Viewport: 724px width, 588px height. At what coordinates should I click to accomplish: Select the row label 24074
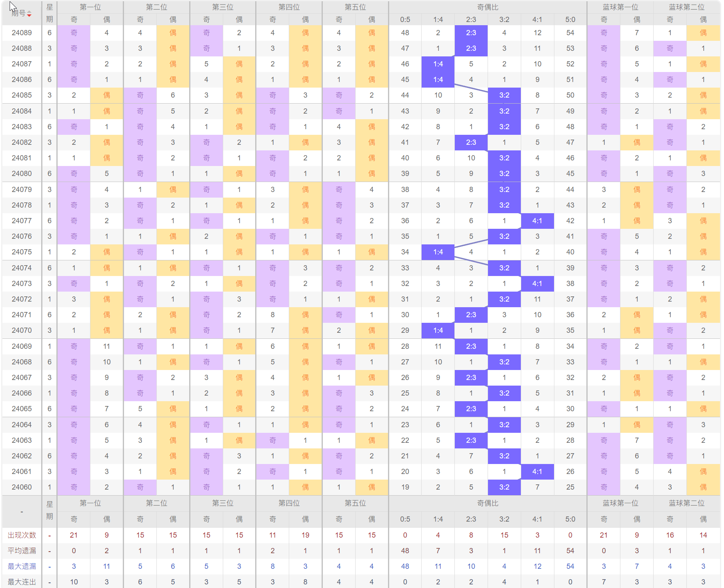pyautogui.click(x=22, y=268)
